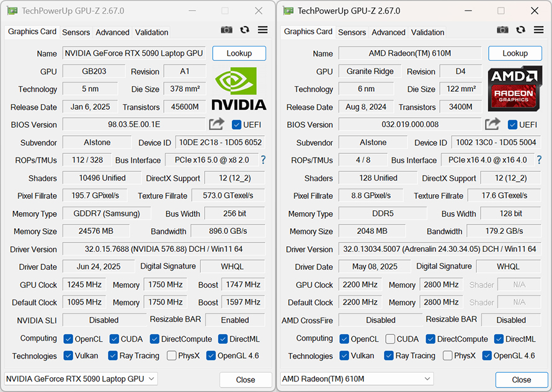Enable the CUDA checkbox in the AMD window

coord(390,339)
